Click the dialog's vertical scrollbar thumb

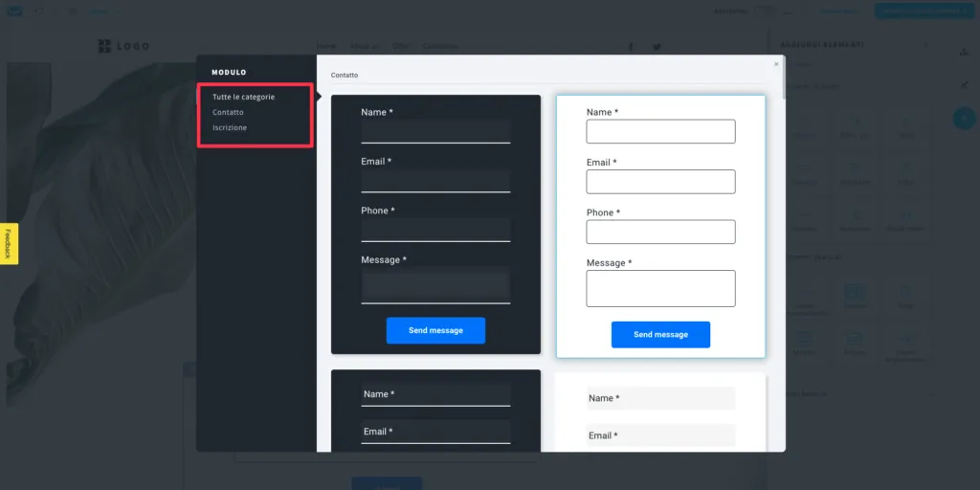tap(783, 78)
